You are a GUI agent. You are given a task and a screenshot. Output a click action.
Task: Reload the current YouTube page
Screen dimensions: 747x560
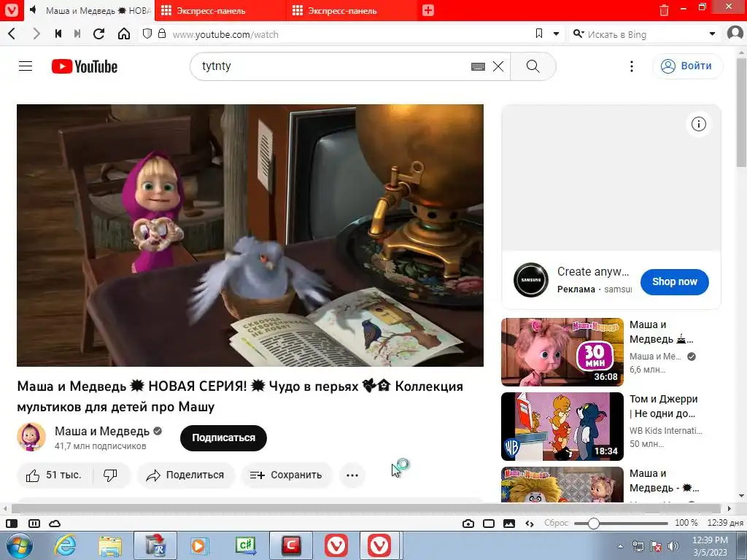[99, 34]
